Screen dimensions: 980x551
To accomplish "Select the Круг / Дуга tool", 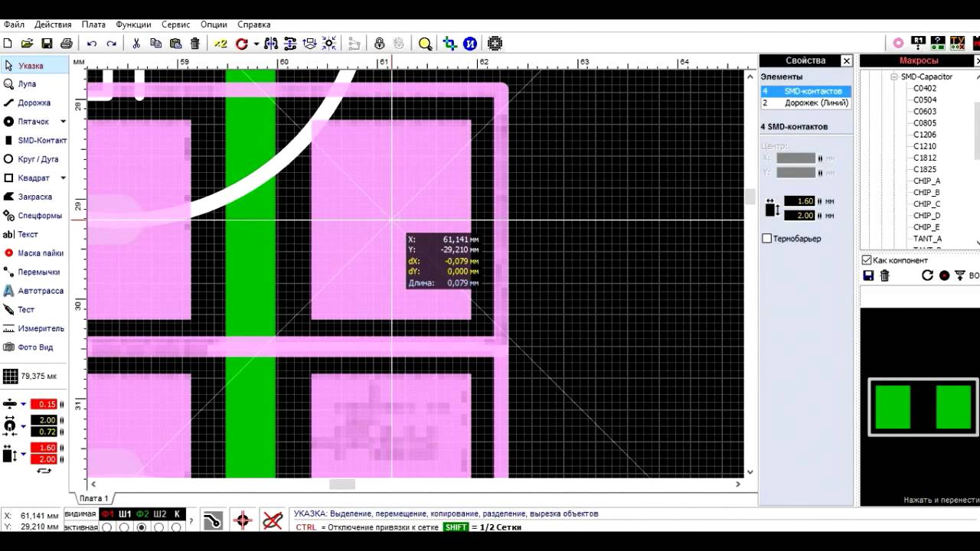I will (x=34, y=159).
